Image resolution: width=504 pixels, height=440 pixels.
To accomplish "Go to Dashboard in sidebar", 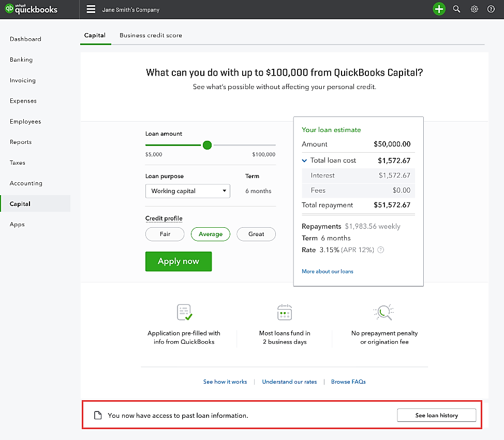I will 25,39.
